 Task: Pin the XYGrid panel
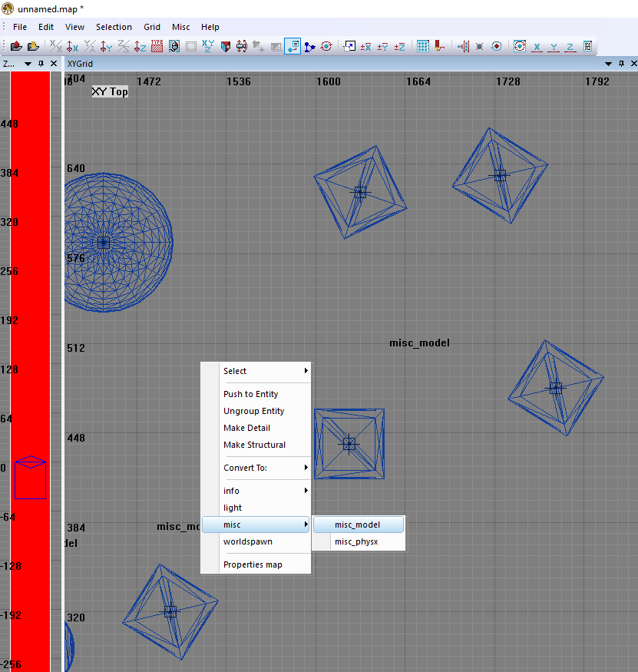click(x=620, y=64)
